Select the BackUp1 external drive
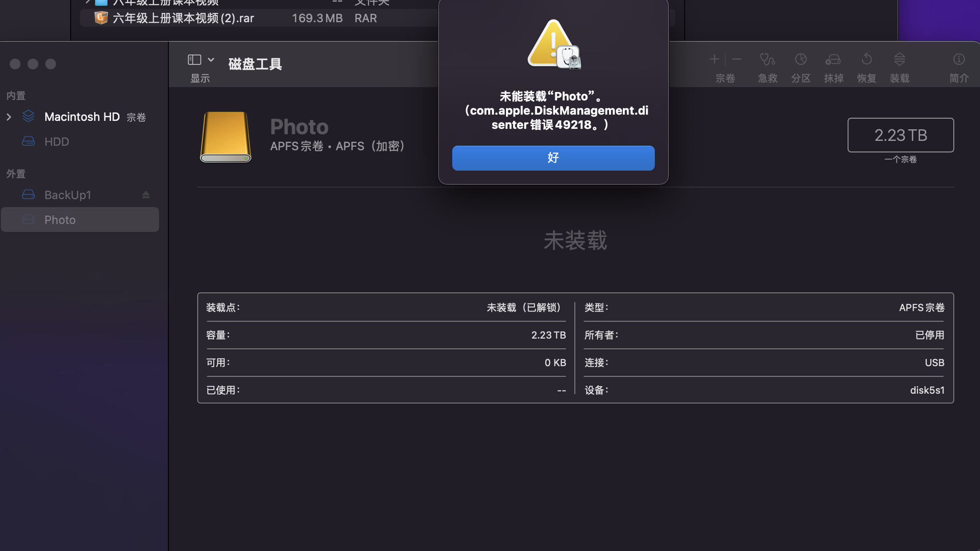Screen dimensions: 980x551 point(68,195)
